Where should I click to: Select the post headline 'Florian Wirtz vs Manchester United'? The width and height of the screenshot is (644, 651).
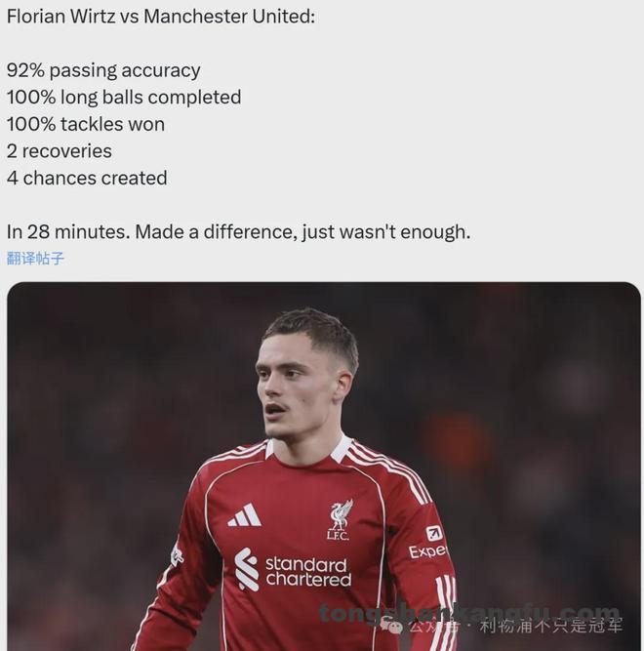click(x=161, y=18)
